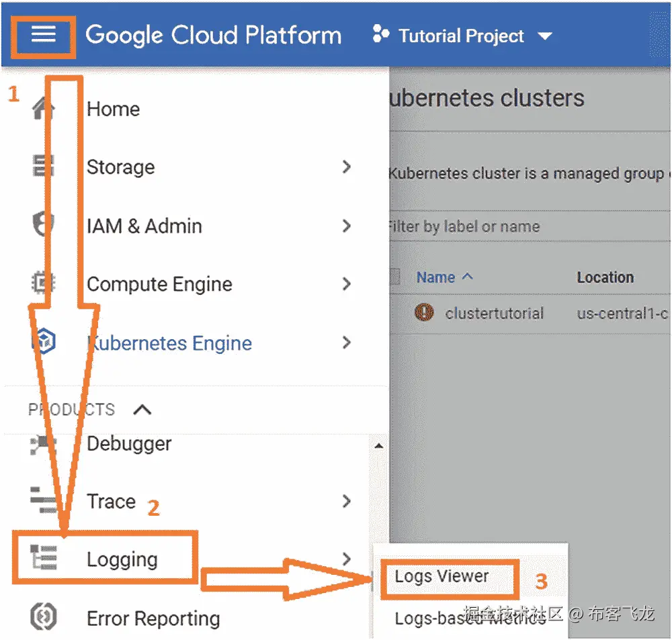Viewport: 672px width, 640px height.
Task: Click the Kubernetes Engine hexagon icon
Action: click(x=44, y=342)
